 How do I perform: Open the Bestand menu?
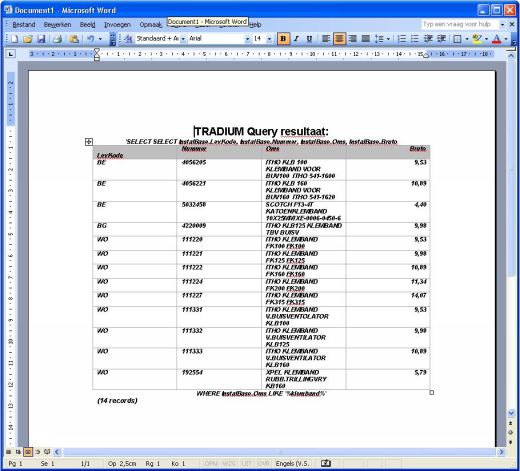[x=24, y=25]
